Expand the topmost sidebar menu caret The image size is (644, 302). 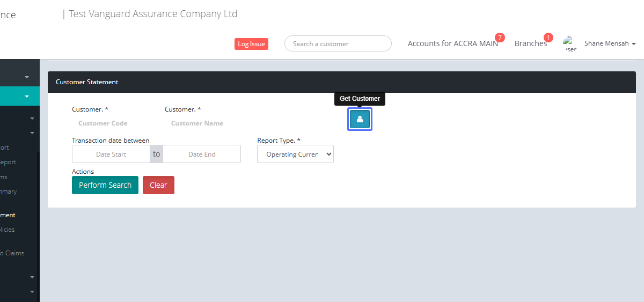click(x=27, y=77)
